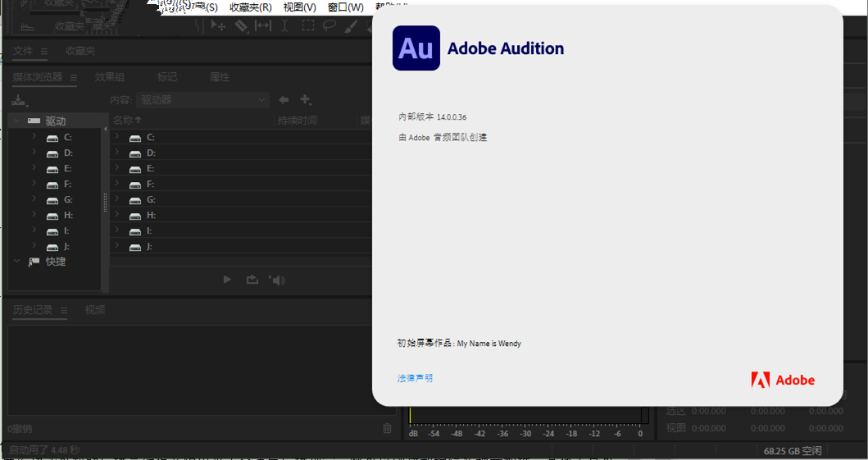Click the 法律声明 link

pos(415,378)
